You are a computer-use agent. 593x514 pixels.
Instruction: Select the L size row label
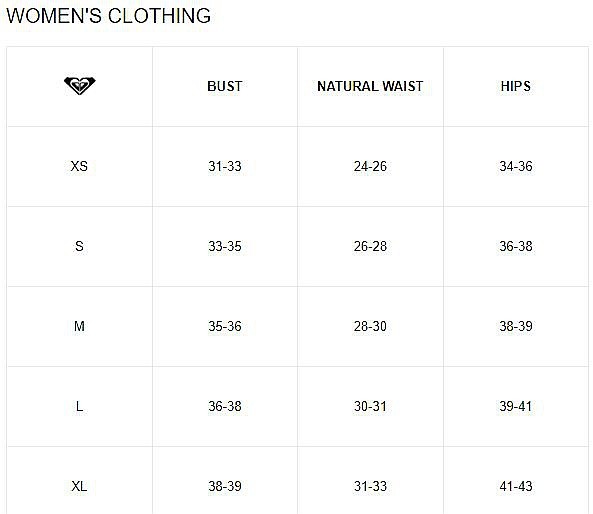coord(79,406)
